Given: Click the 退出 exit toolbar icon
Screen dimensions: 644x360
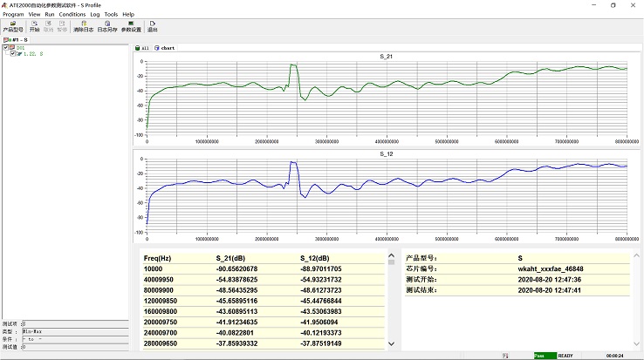Looking at the screenshot, I should click(x=153, y=27).
